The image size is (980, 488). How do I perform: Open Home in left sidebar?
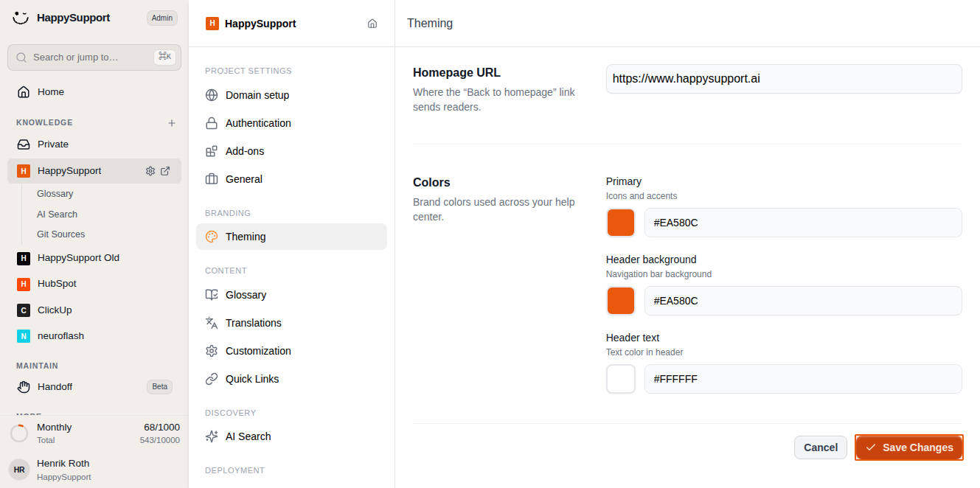point(94,92)
